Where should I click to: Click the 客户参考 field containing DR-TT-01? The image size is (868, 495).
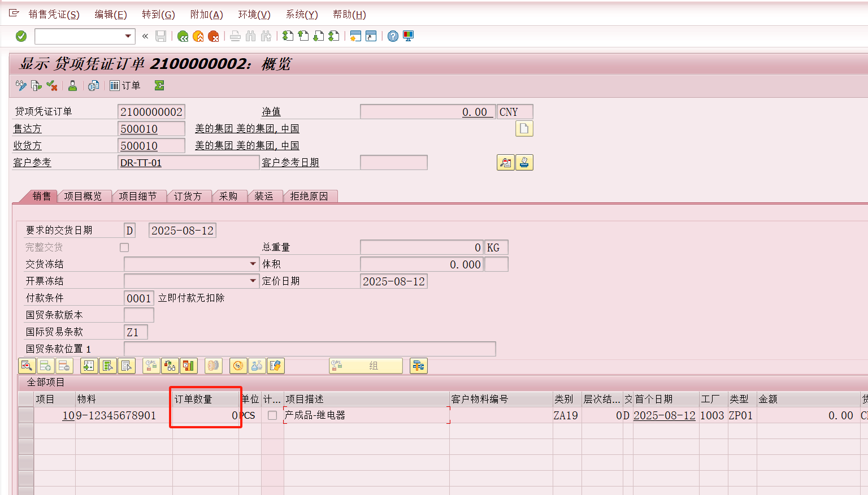189,163
